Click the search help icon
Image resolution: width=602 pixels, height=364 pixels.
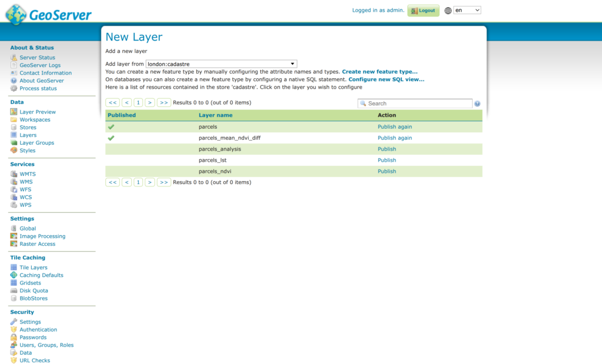click(477, 103)
